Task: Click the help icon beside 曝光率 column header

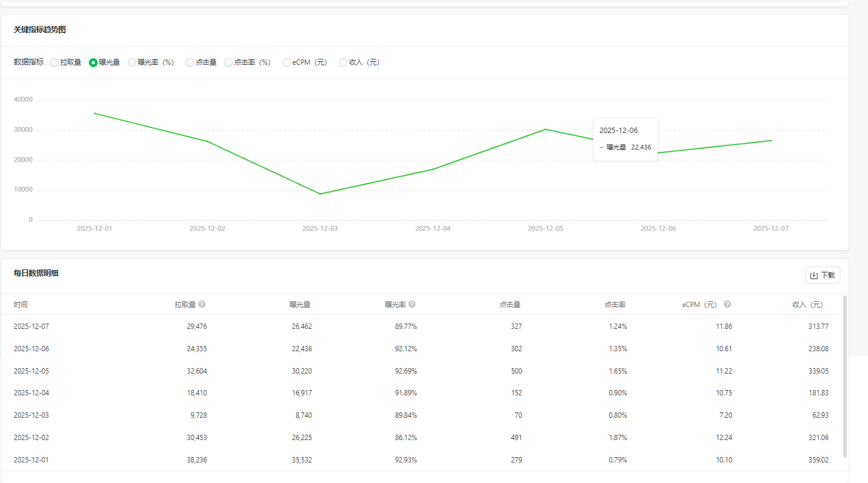Action: 412,304
